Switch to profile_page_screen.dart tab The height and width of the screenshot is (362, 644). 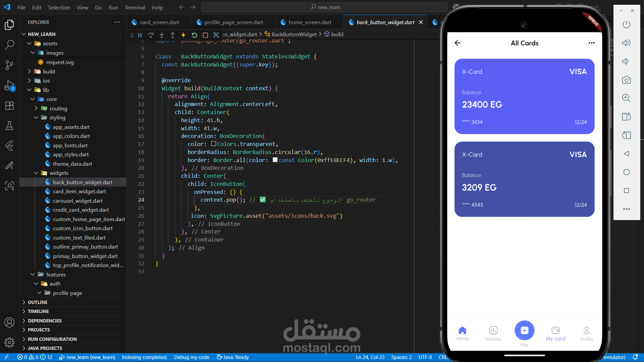click(x=233, y=22)
